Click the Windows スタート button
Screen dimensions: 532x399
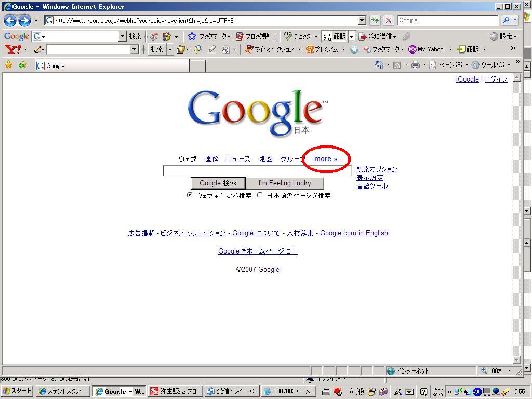17,391
